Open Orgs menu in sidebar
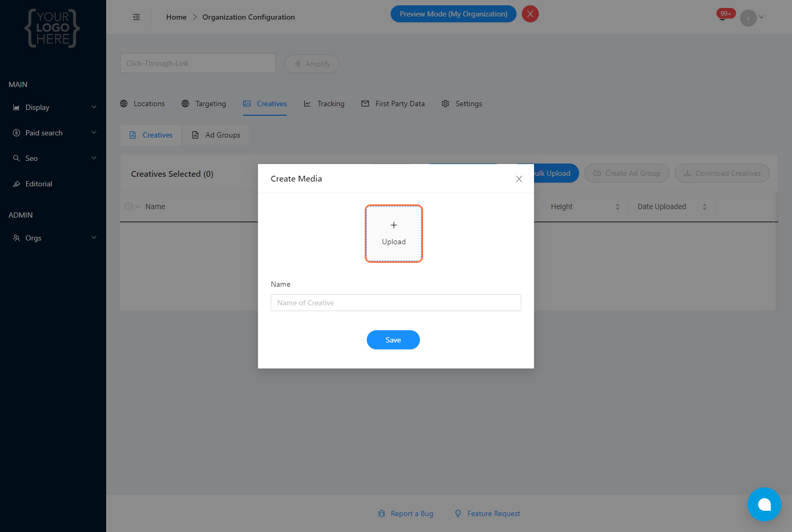 (53, 238)
